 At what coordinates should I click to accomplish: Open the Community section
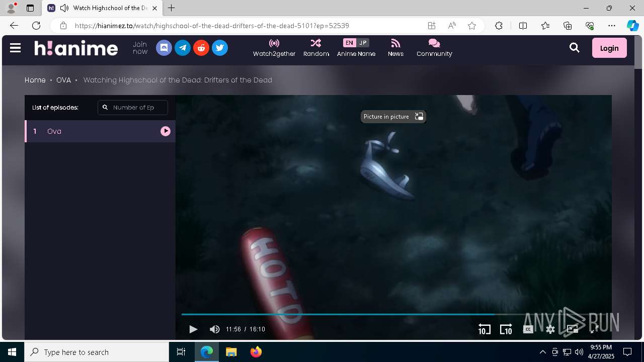click(434, 48)
